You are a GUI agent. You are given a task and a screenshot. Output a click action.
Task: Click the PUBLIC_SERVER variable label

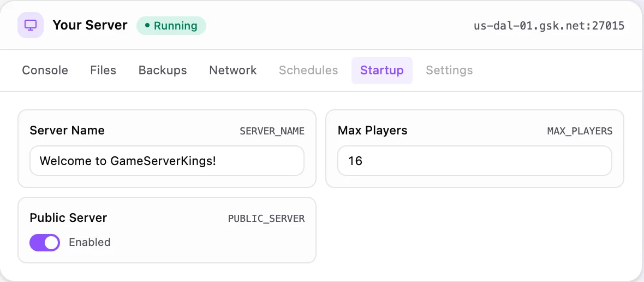pos(266,218)
